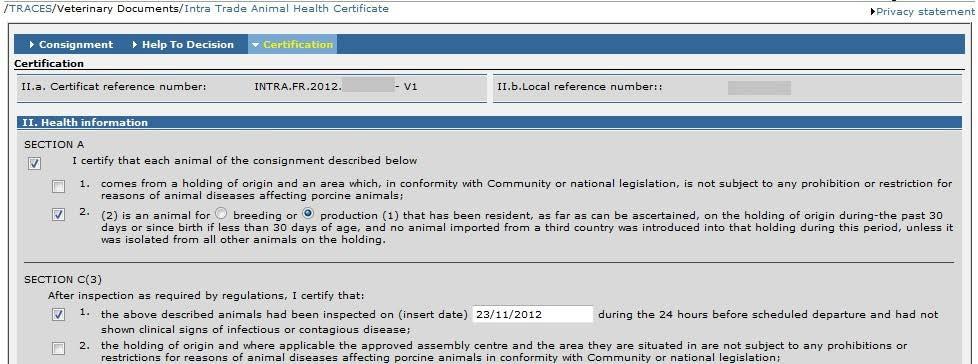Image resolution: width=978 pixels, height=364 pixels.
Task: Collapse the Certification down-arrow
Action: 255,45
